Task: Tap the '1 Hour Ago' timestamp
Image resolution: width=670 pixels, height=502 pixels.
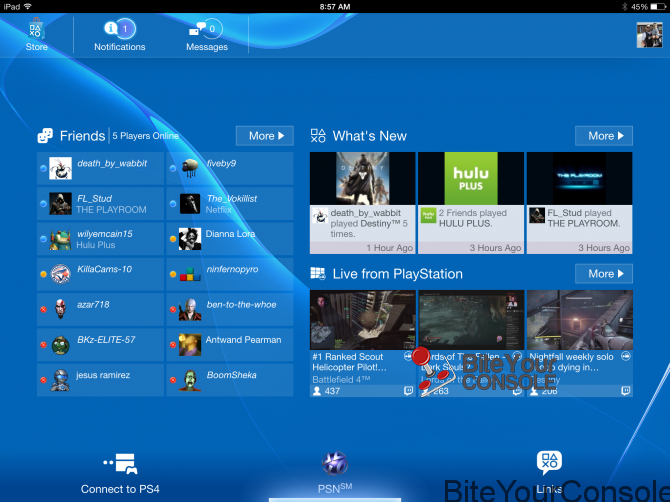Action: (x=390, y=248)
